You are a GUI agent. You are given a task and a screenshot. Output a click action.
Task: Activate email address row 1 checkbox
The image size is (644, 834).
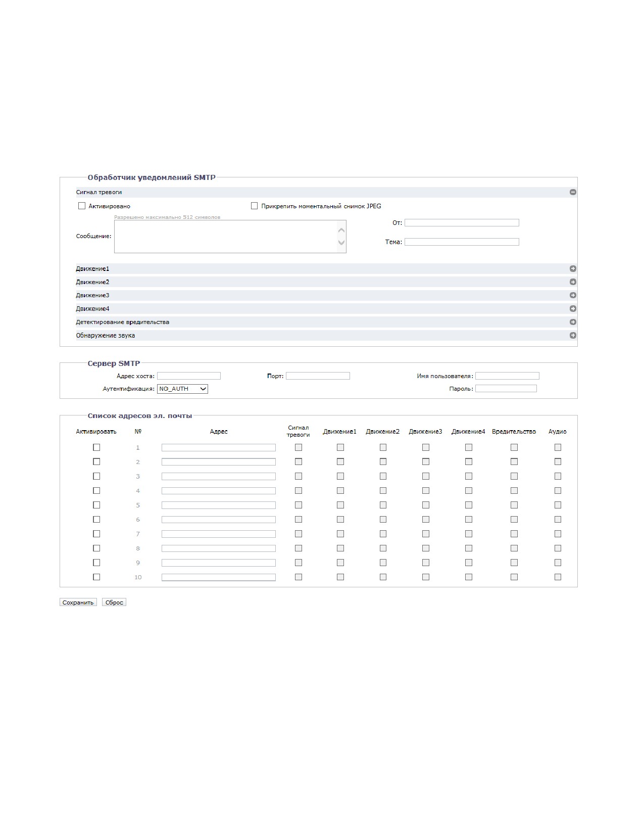[x=96, y=447]
